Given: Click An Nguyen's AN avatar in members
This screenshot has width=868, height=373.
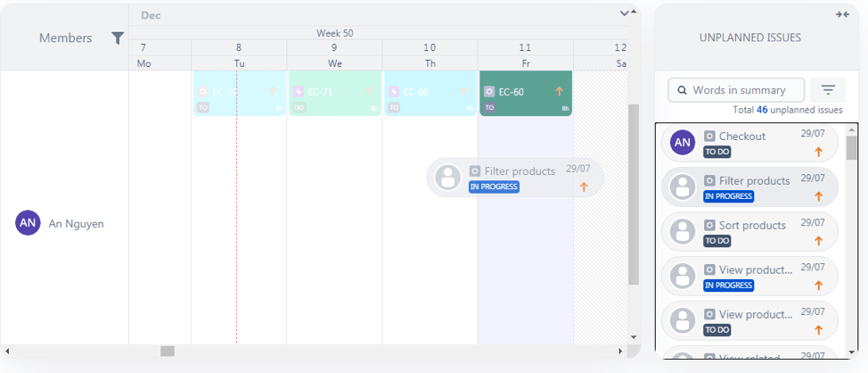Looking at the screenshot, I should click(x=28, y=223).
